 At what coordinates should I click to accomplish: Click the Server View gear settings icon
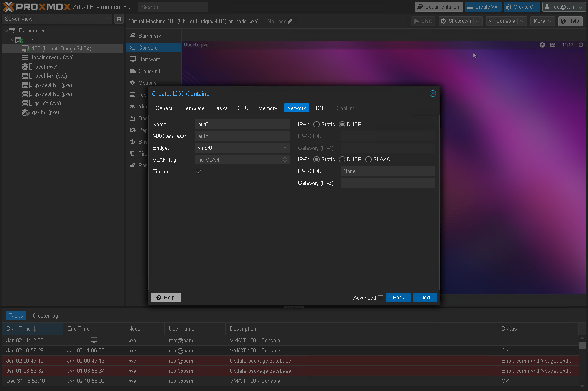(119, 19)
